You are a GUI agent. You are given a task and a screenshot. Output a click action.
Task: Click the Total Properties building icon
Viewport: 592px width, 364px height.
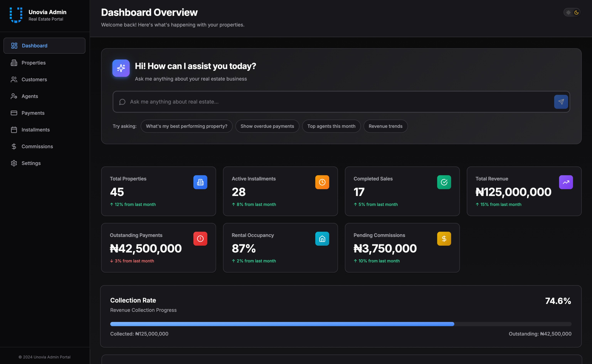(x=200, y=182)
